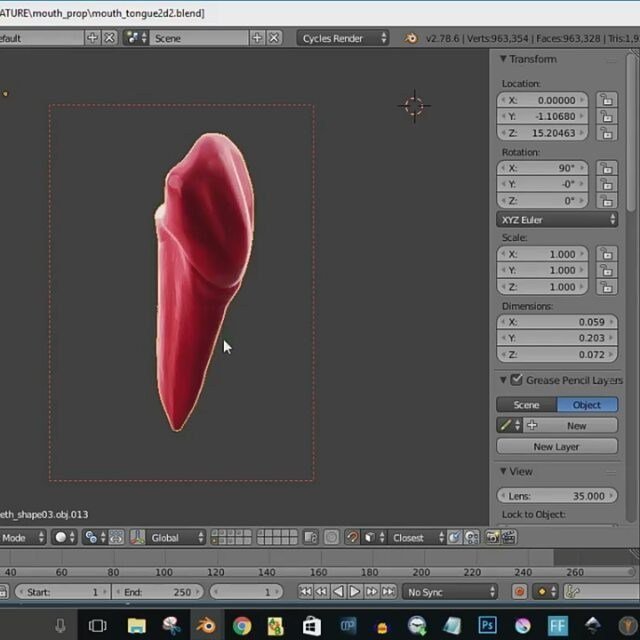This screenshot has width=640, height=640.
Task: Open Chrome from the taskbar
Action: click(x=242, y=625)
